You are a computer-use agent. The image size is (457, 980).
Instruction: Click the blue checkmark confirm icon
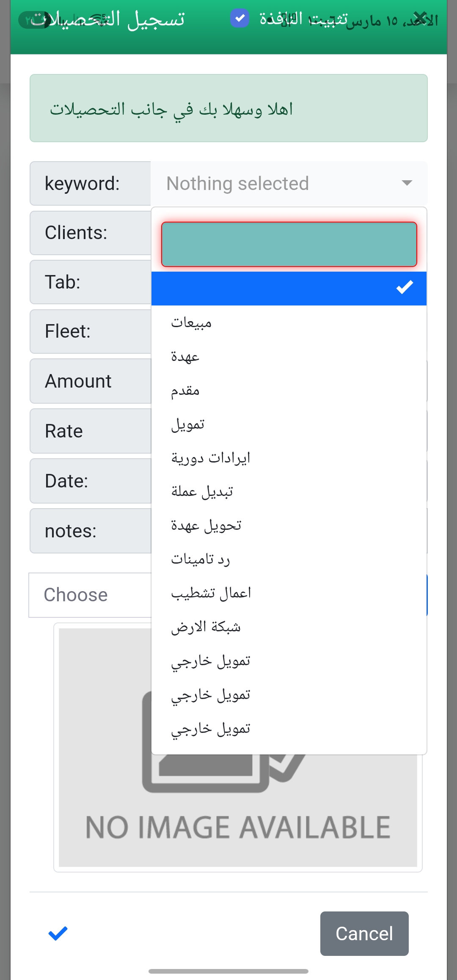[58, 933]
